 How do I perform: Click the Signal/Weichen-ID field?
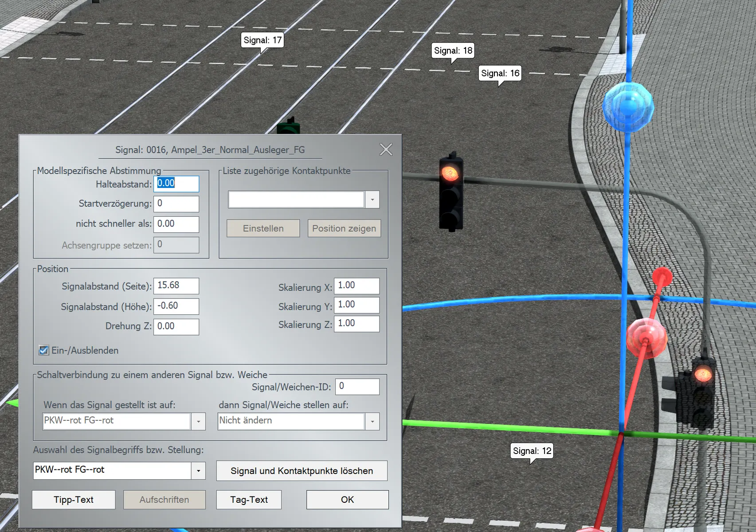(357, 387)
